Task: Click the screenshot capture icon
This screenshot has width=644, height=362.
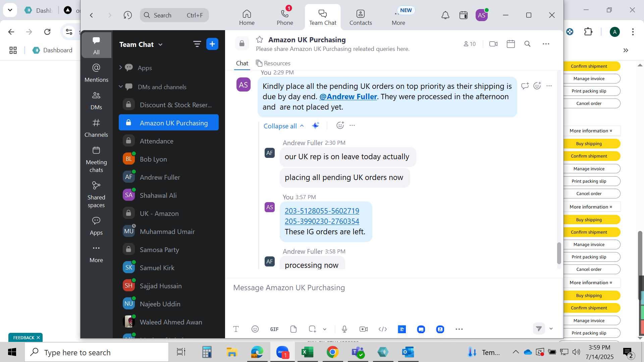Action: (312, 329)
